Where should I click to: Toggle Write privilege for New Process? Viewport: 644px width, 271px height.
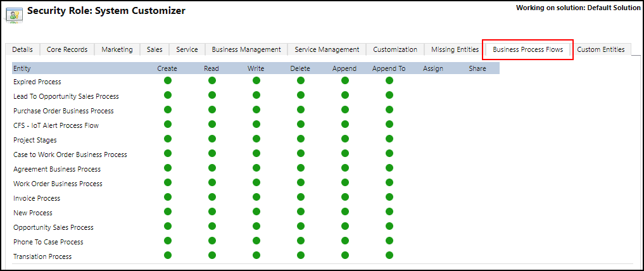click(256, 211)
